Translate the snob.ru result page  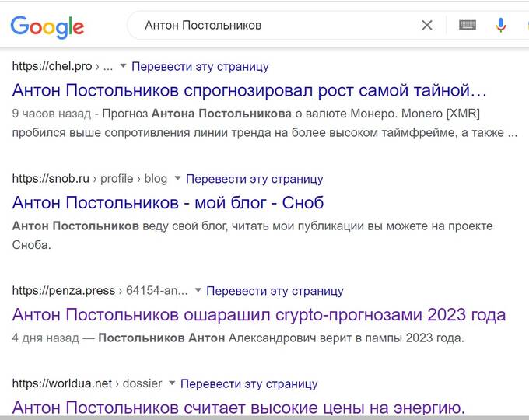tap(254, 179)
